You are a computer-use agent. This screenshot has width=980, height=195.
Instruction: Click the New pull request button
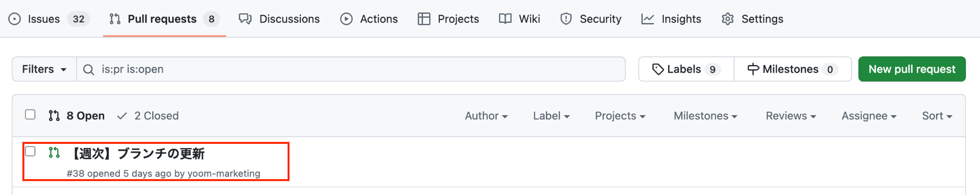pos(912,69)
